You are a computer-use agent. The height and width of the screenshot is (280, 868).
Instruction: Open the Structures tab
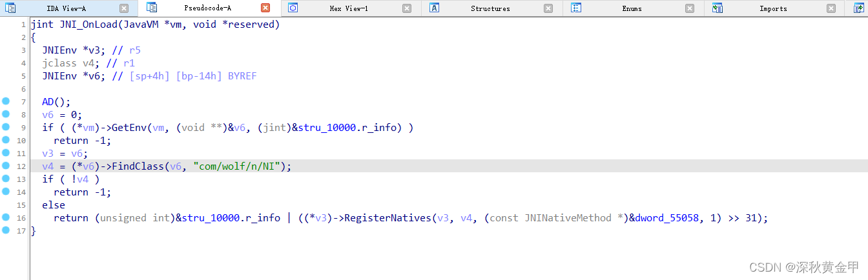click(490, 8)
